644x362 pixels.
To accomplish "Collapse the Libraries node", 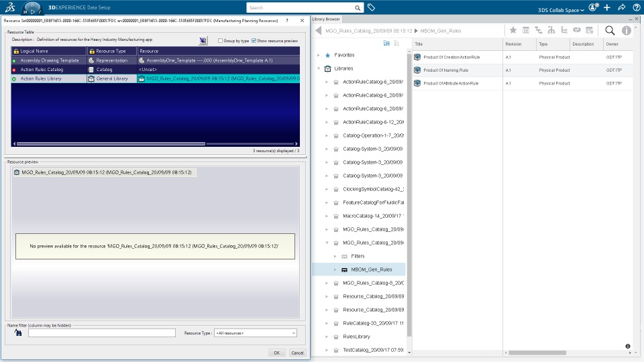I will [x=318, y=68].
